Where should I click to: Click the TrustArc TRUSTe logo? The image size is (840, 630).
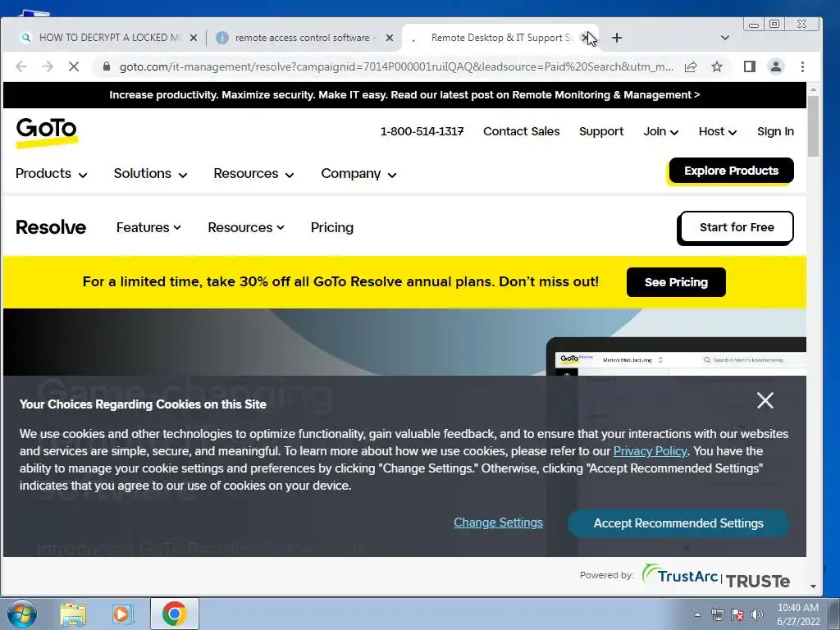[x=716, y=577]
